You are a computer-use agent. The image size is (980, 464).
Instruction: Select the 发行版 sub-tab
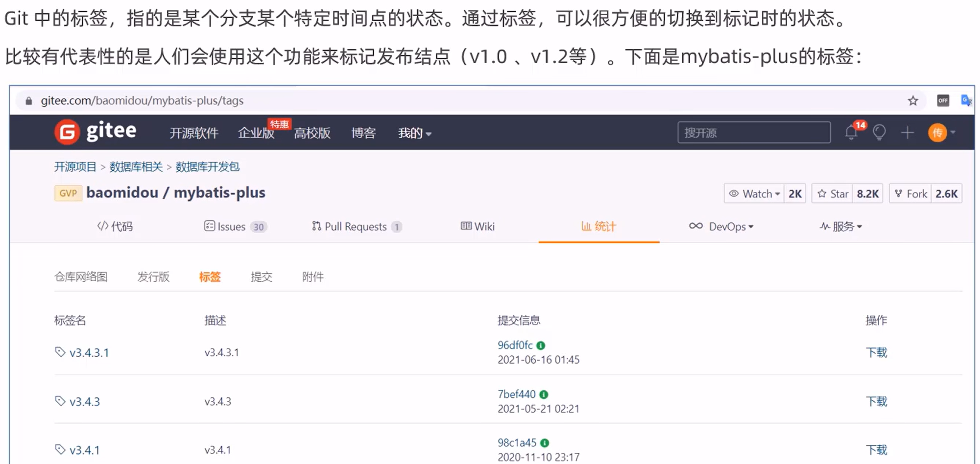(x=153, y=277)
